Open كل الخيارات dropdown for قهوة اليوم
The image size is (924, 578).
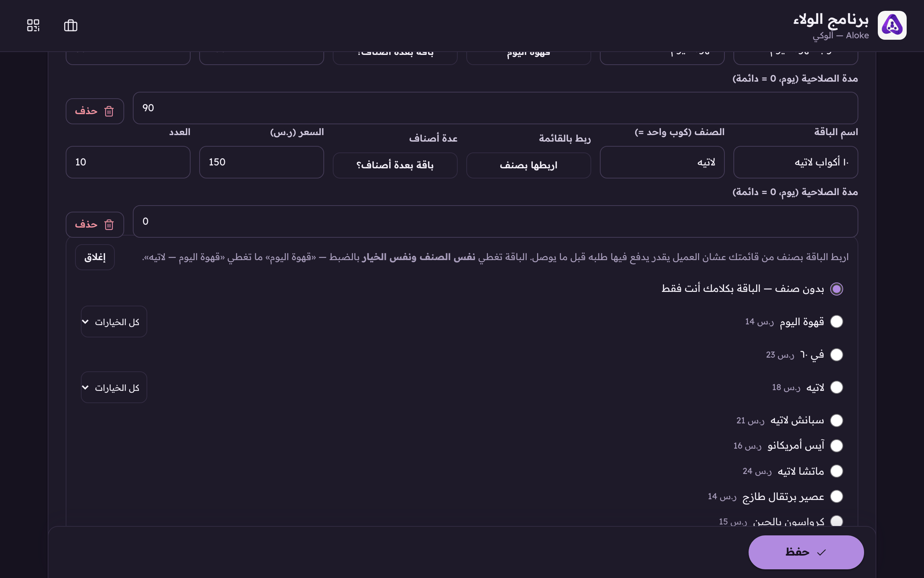114,322
